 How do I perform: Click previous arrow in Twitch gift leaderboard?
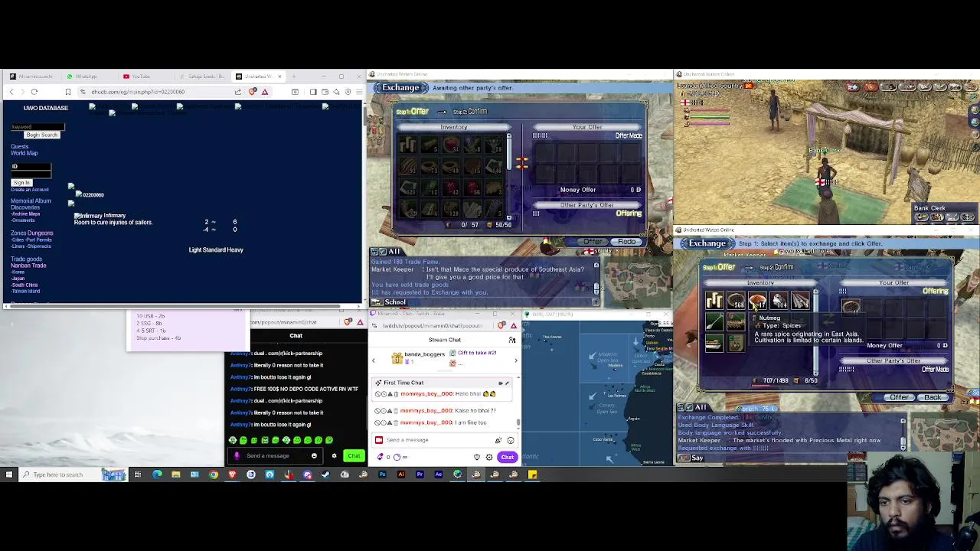click(374, 360)
